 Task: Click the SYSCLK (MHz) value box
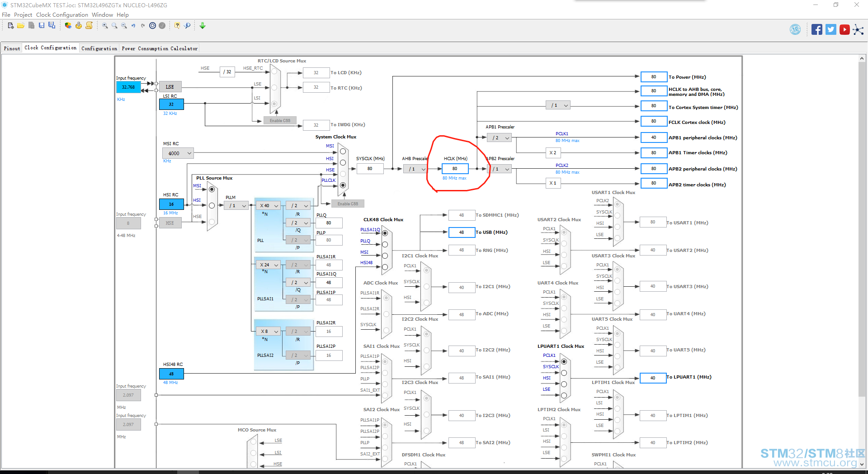click(370, 169)
